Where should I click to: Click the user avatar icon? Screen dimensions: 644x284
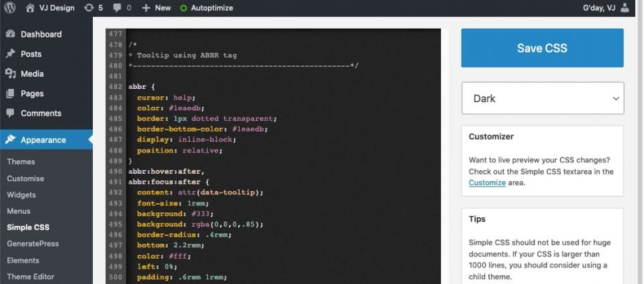(x=624, y=8)
